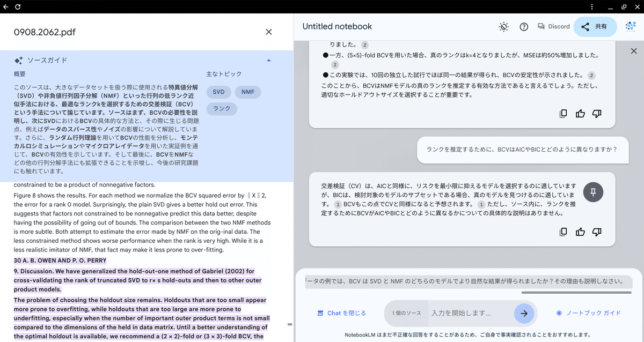
Task: Toggle the light/dark theme icon
Action: point(503,26)
